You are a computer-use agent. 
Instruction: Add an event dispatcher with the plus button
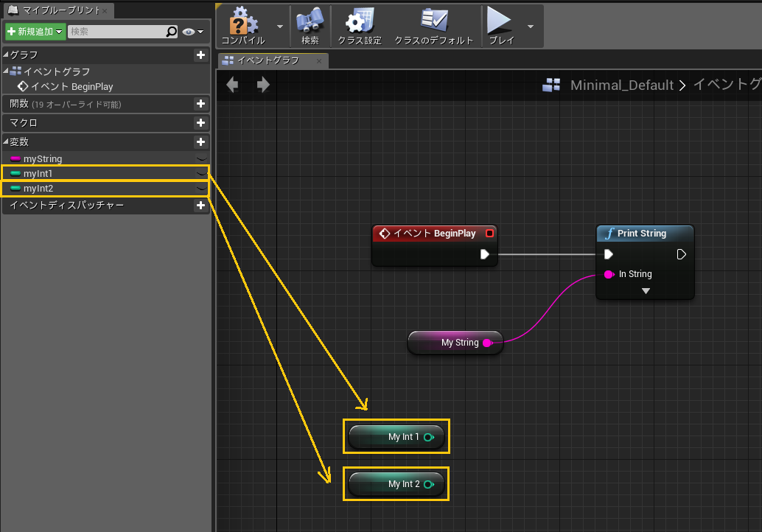point(200,206)
